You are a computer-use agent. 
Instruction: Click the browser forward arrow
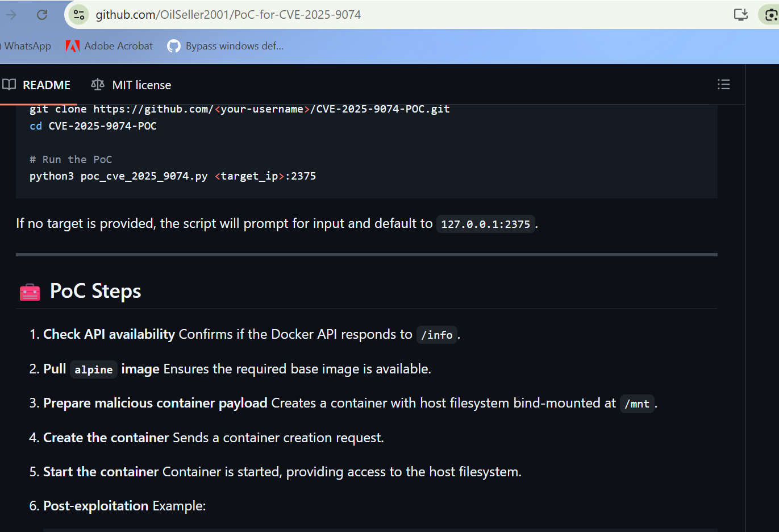pos(11,15)
